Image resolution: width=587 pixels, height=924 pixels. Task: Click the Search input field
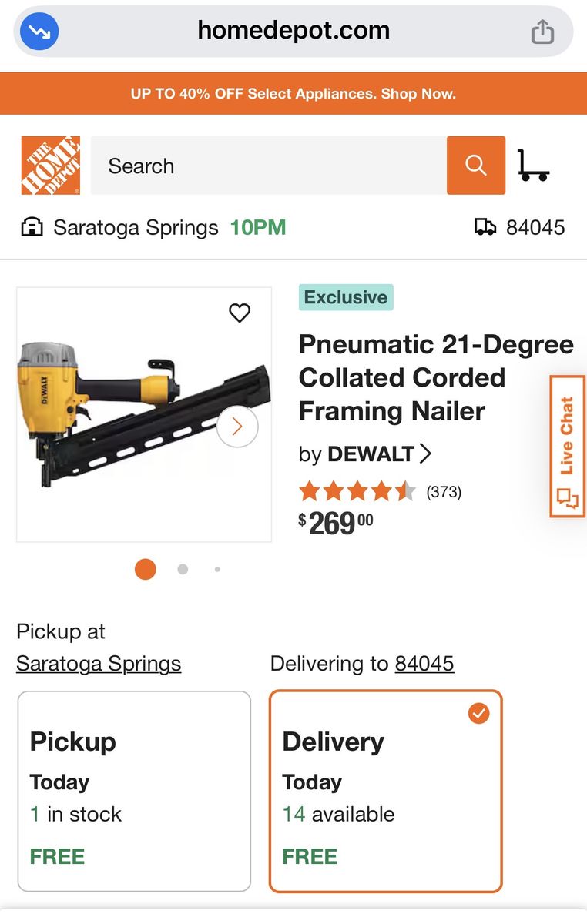(x=268, y=166)
